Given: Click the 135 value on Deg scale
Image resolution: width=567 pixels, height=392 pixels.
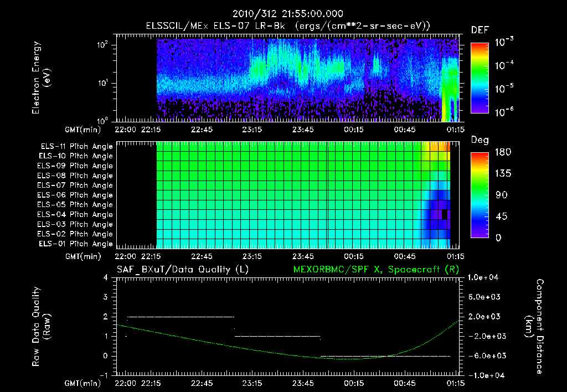Looking at the screenshot, I should point(503,174).
